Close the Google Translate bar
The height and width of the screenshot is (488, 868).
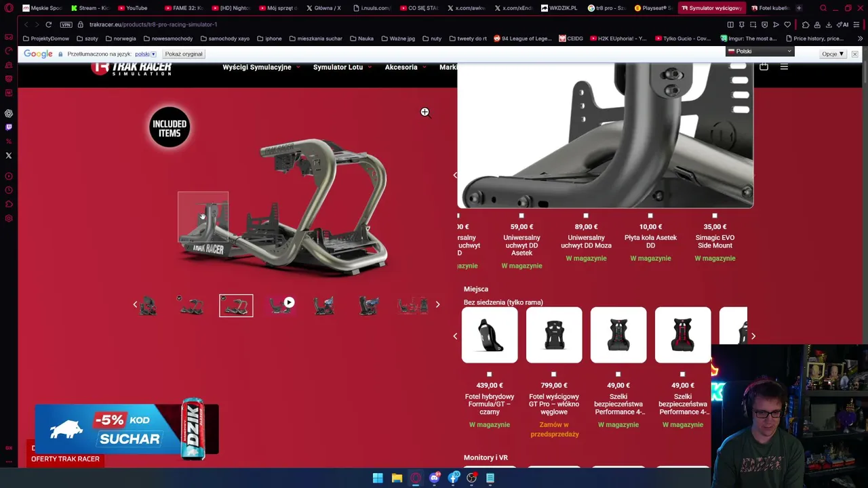(x=854, y=54)
